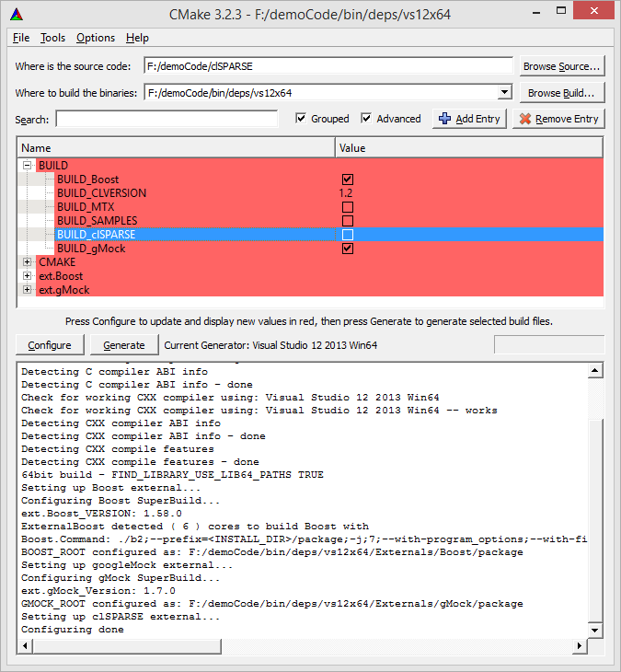Click the Browse Source button
The image size is (621, 672).
click(x=562, y=66)
